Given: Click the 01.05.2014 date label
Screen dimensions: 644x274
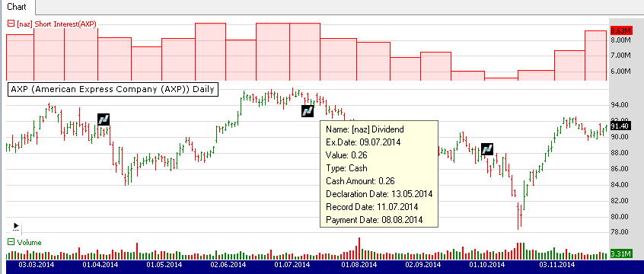Looking at the screenshot, I should point(164,264).
